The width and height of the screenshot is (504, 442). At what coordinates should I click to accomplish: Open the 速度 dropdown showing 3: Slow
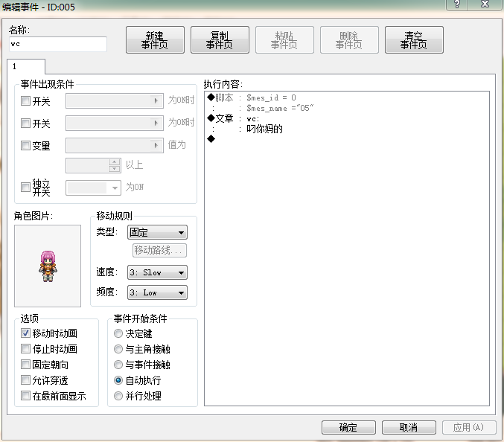pyautogui.click(x=157, y=272)
